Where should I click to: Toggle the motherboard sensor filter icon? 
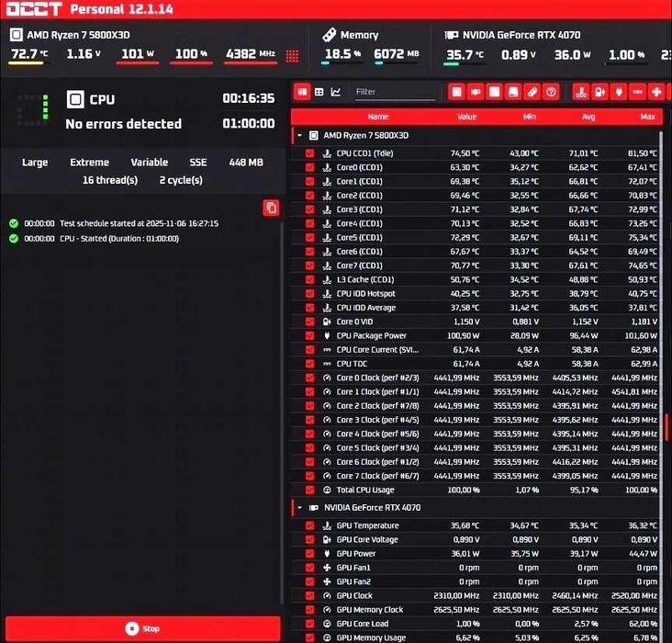[x=495, y=92]
